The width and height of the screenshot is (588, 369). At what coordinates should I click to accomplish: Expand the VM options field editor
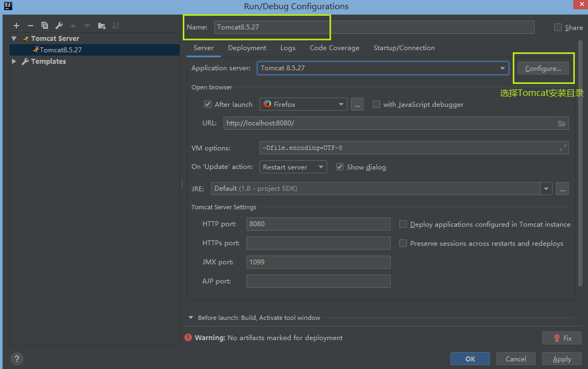coord(562,148)
